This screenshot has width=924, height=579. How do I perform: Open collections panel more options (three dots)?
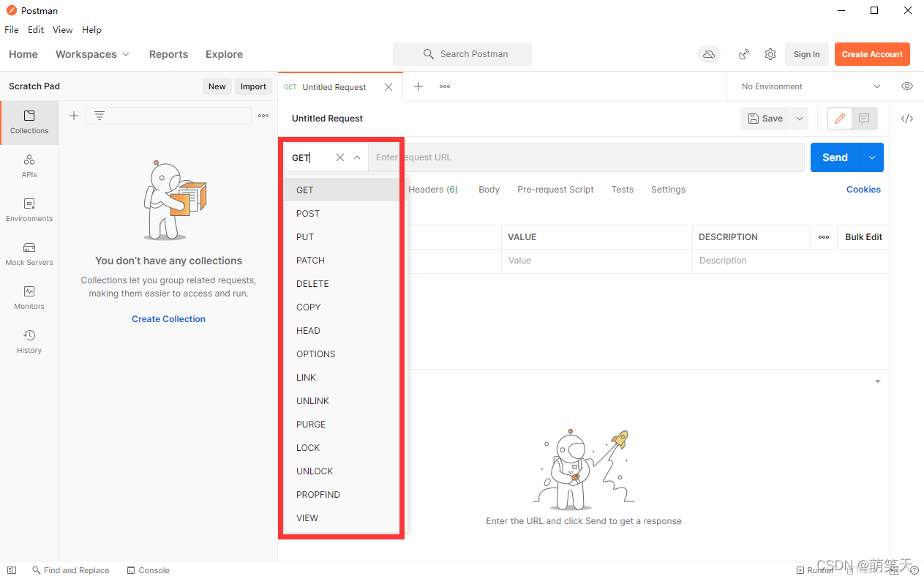pyautogui.click(x=263, y=116)
